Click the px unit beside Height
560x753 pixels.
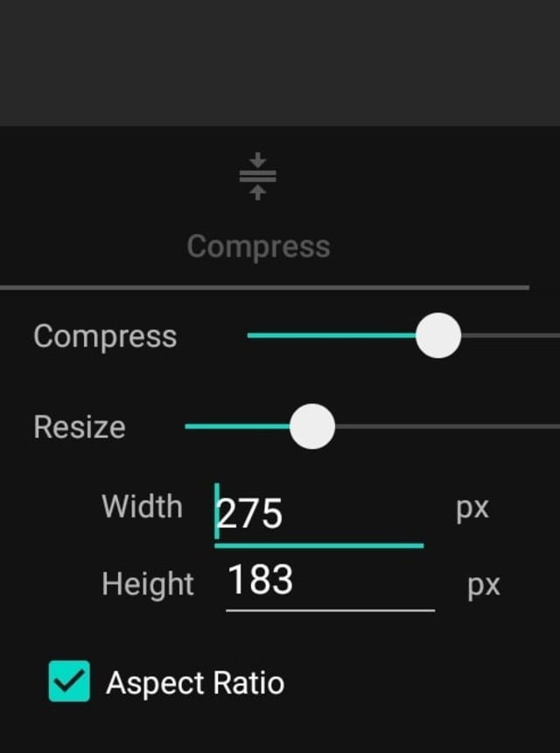tap(484, 586)
